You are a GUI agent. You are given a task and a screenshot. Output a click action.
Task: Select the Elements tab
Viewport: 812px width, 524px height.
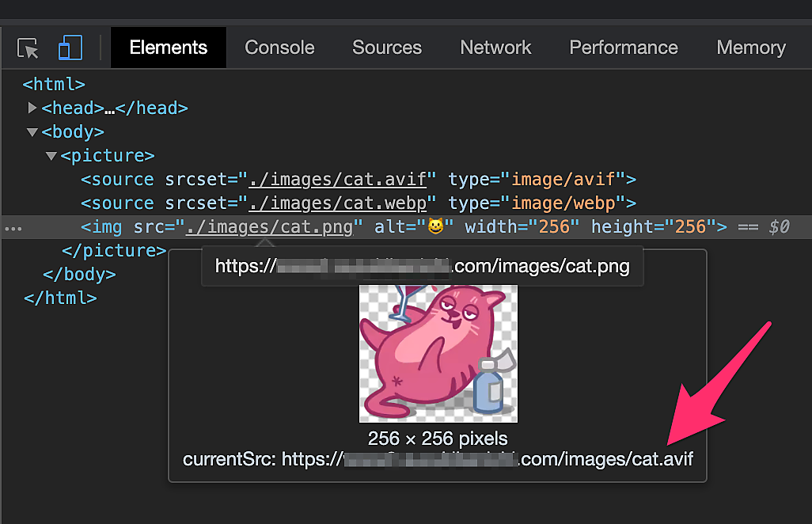pyautogui.click(x=169, y=47)
